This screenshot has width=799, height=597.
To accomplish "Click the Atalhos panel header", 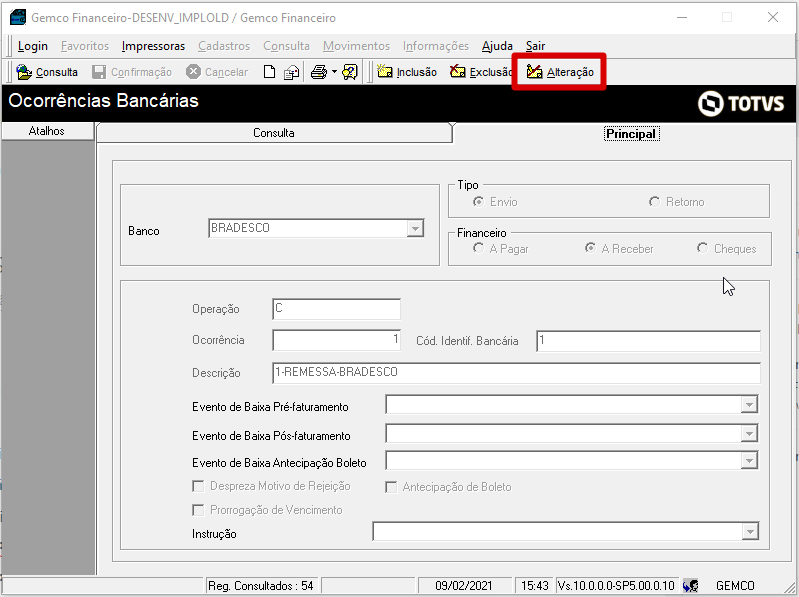I will click(x=47, y=131).
